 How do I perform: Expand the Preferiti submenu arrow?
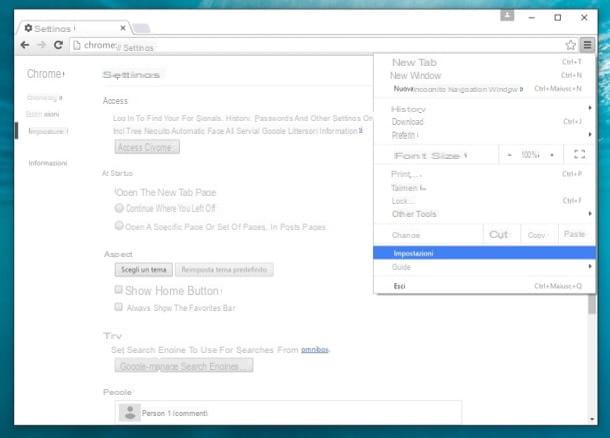tap(590, 135)
